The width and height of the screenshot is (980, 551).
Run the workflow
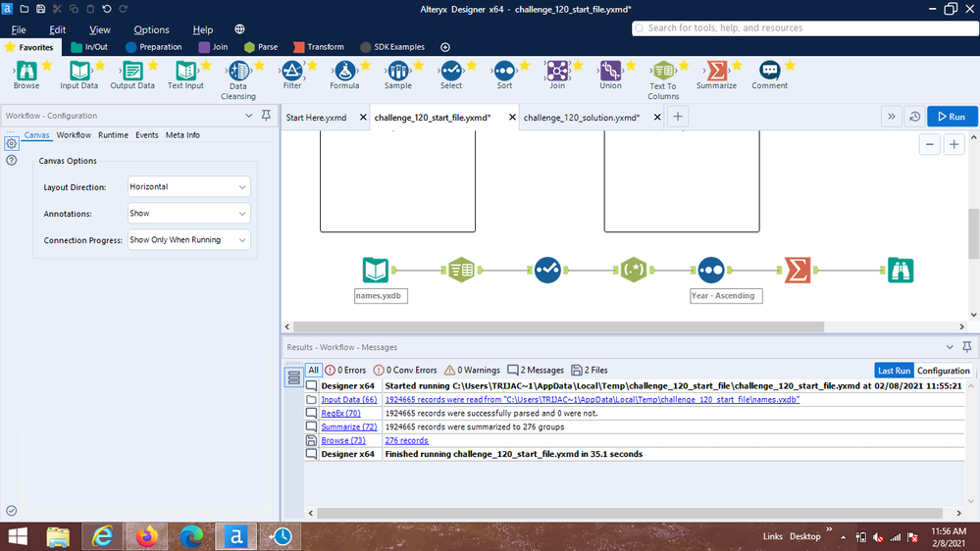click(x=952, y=117)
